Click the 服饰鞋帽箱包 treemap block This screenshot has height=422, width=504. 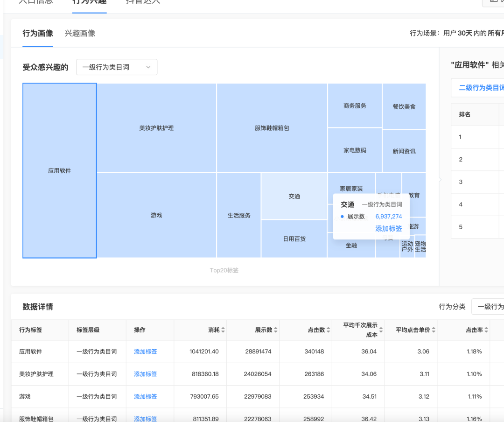coord(272,128)
